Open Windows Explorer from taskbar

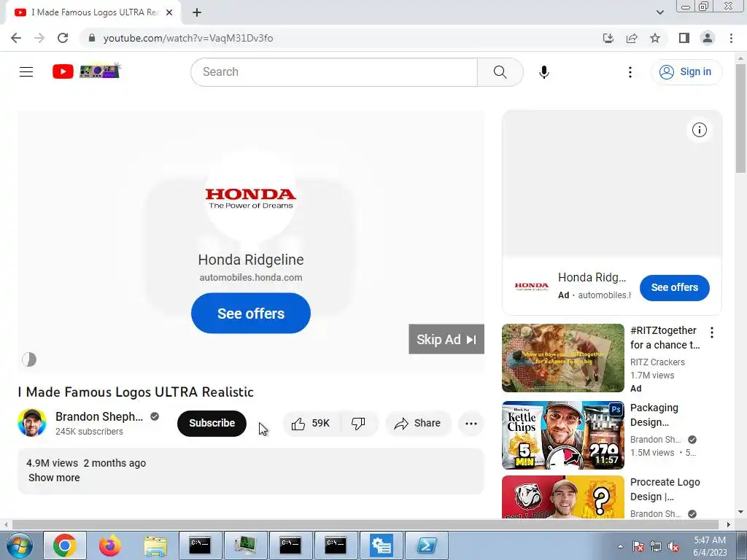tap(155, 545)
